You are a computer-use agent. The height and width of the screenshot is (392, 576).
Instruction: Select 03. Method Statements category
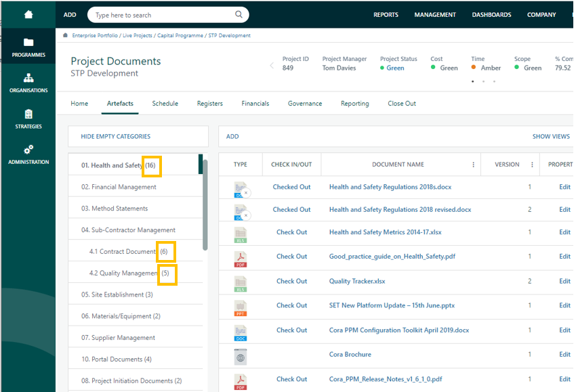point(136,209)
